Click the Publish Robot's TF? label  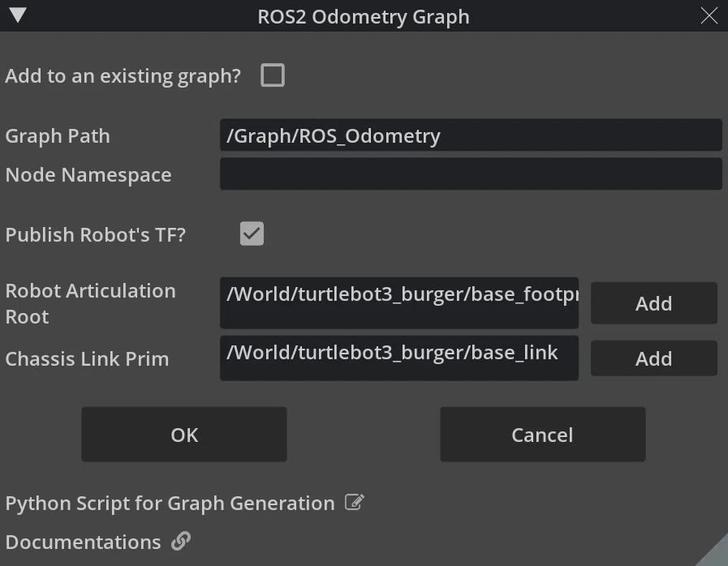click(95, 234)
